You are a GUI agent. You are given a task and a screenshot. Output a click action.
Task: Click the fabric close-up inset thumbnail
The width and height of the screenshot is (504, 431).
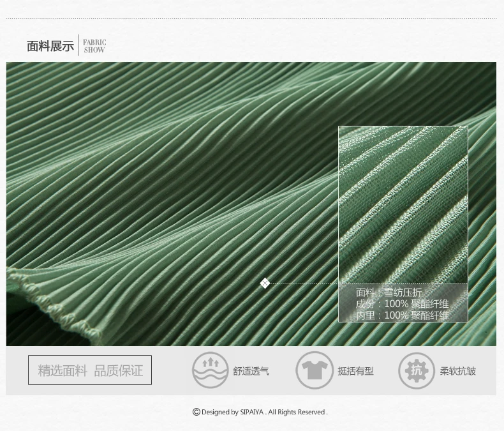point(403,224)
